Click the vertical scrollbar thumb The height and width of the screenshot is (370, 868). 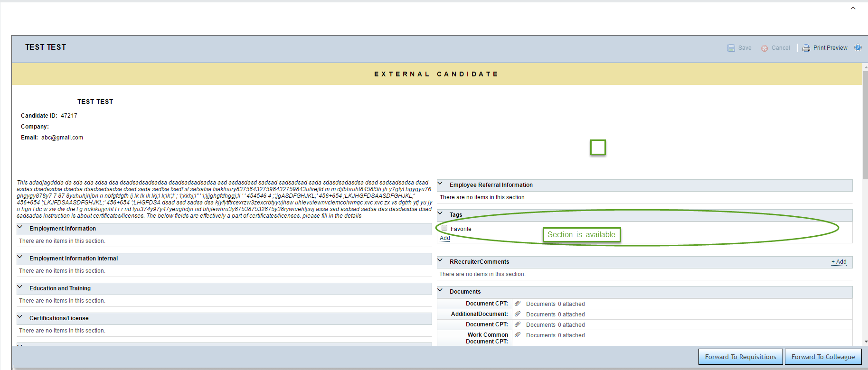pyautogui.click(x=865, y=125)
